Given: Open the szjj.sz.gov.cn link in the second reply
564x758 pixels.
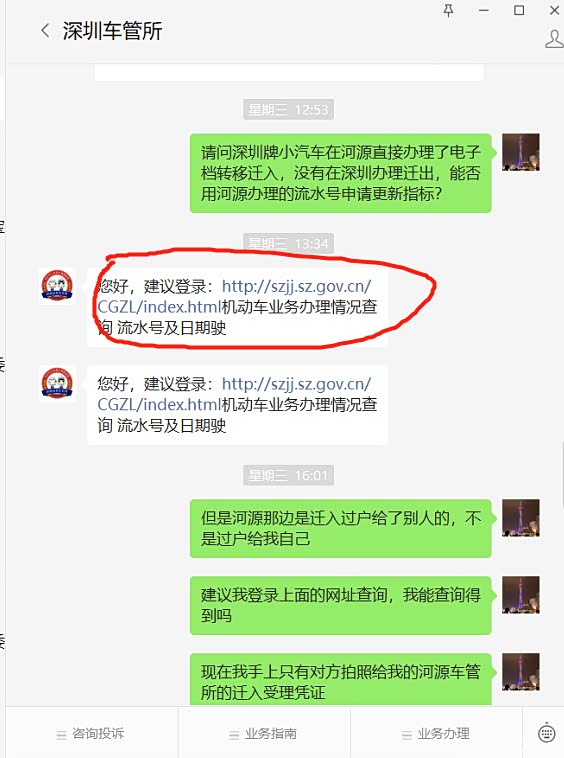Looking at the screenshot, I should pos(234,394).
